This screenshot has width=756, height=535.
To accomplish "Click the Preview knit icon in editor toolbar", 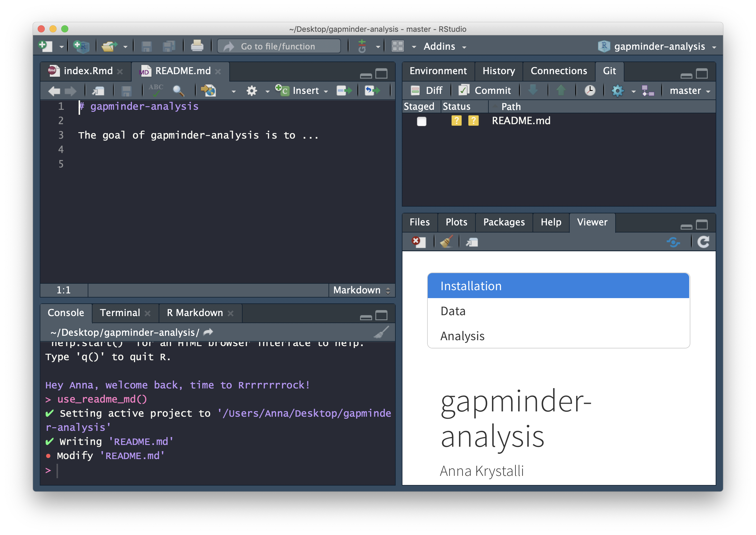I will (209, 91).
